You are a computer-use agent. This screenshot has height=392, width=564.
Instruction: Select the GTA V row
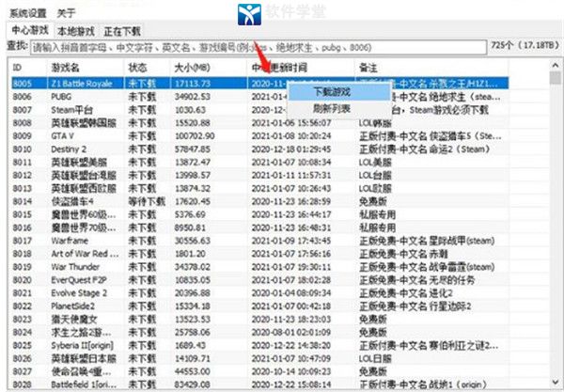(x=259, y=136)
